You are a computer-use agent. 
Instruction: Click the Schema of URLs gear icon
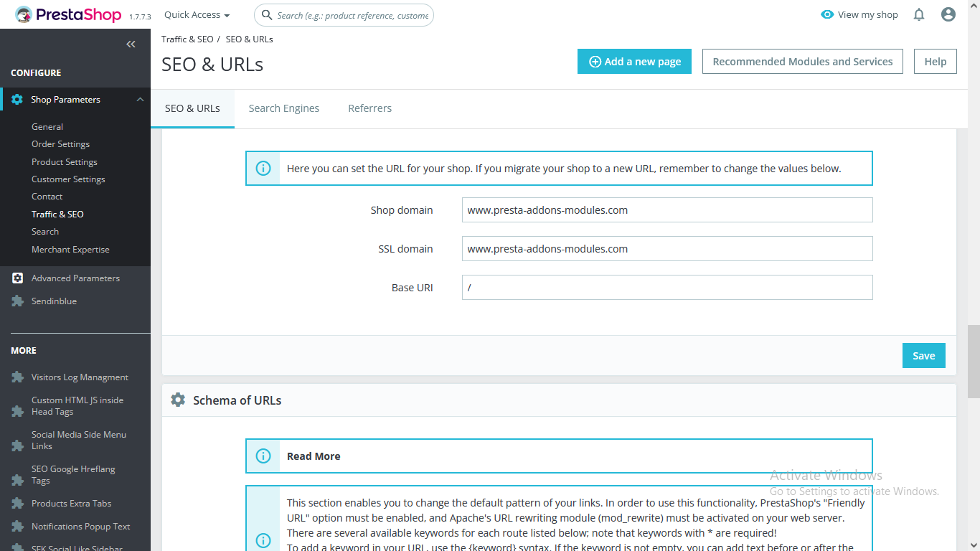click(x=178, y=400)
